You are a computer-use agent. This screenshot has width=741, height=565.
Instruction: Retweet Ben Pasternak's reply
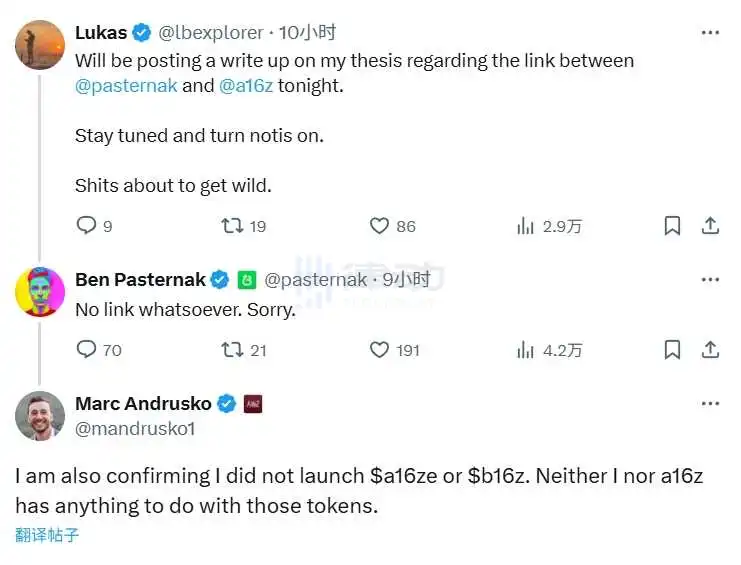[x=233, y=349]
